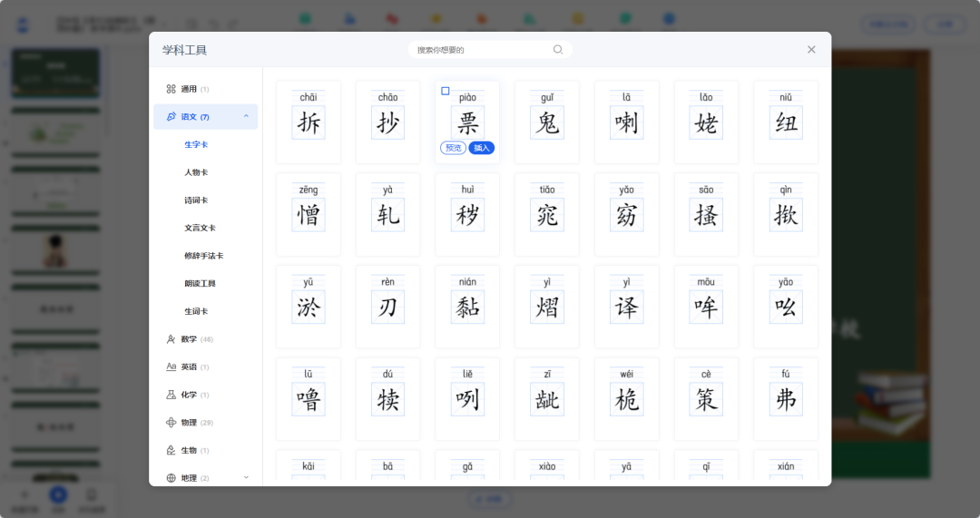980x518 pixels.
Task: Close the 学科工具 dialog
Action: [x=811, y=49]
